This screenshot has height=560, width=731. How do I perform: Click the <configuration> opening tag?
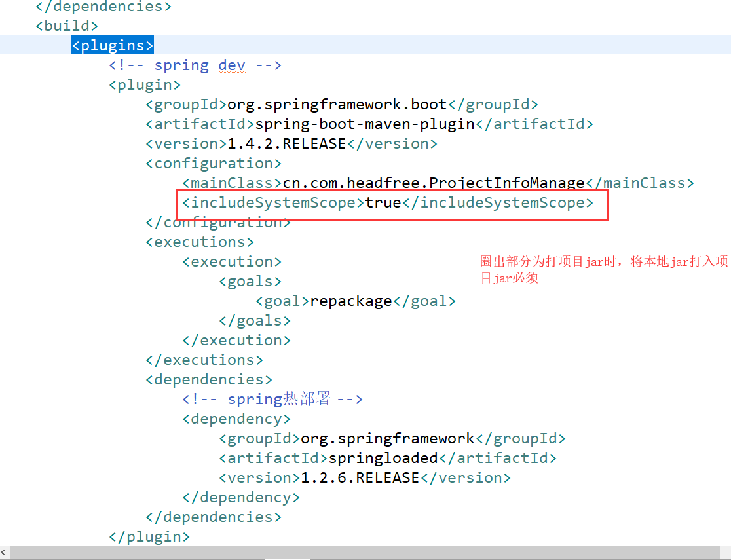coord(214,164)
